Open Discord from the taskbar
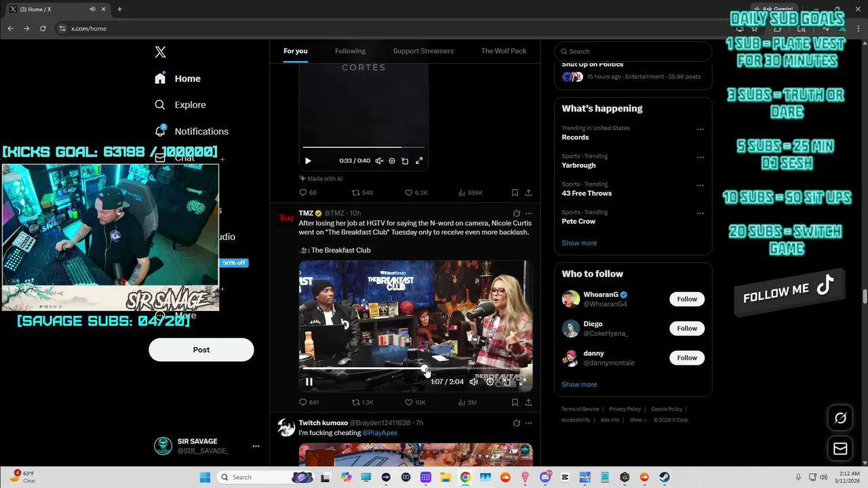The height and width of the screenshot is (488, 868). tap(545, 477)
